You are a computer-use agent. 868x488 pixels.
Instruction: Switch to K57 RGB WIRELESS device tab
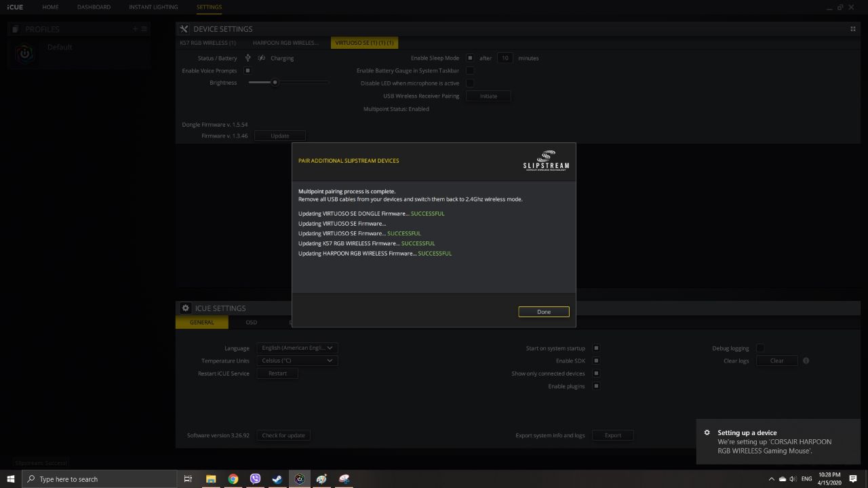pos(208,43)
